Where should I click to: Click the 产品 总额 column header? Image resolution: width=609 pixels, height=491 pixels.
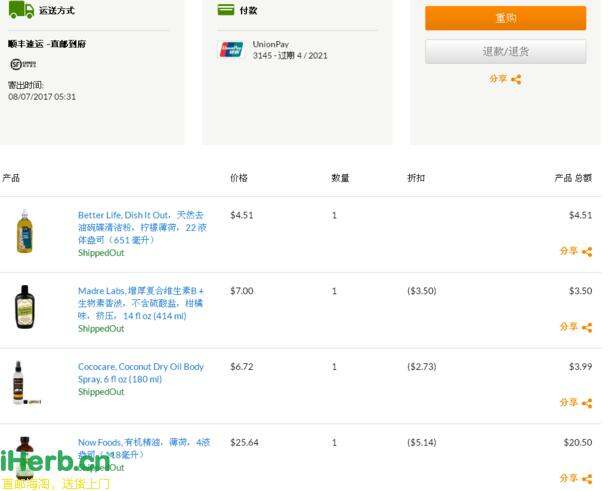pos(573,178)
